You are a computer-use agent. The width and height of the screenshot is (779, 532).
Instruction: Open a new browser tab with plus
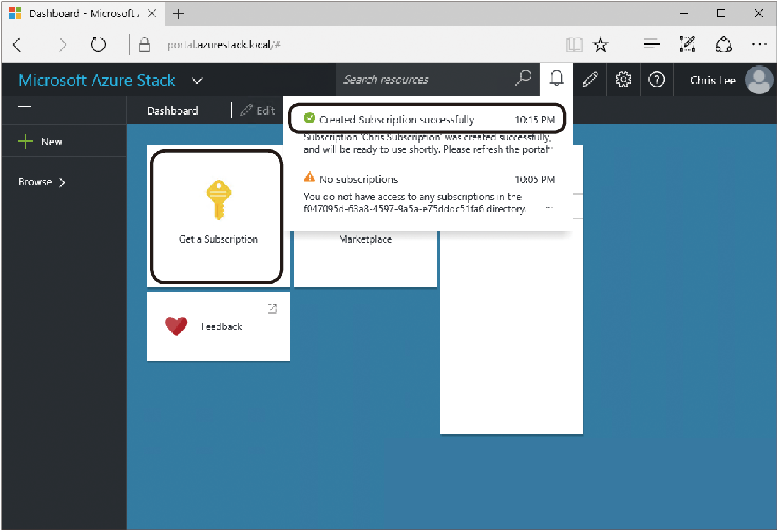point(178,13)
